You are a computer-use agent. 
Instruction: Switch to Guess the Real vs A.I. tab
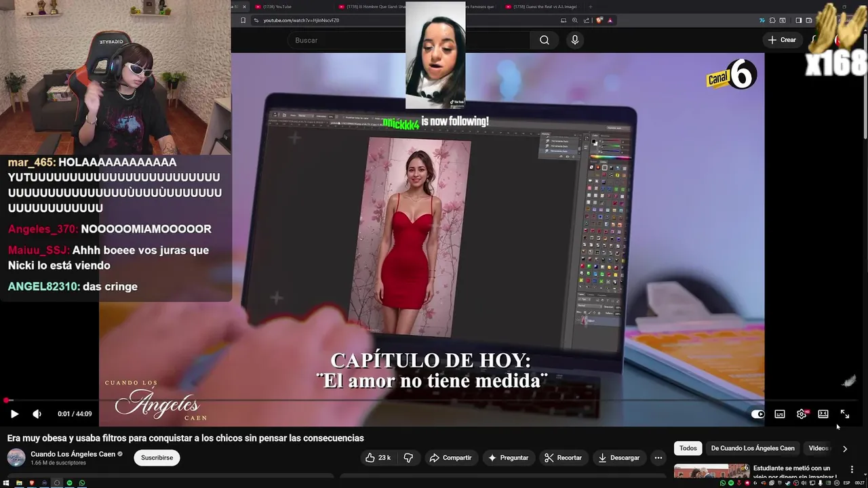544,7
